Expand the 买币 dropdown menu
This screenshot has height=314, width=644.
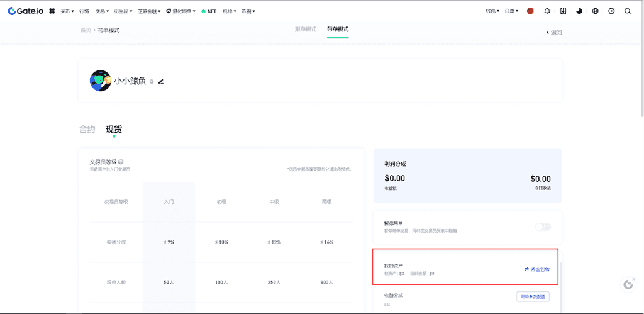[67, 11]
